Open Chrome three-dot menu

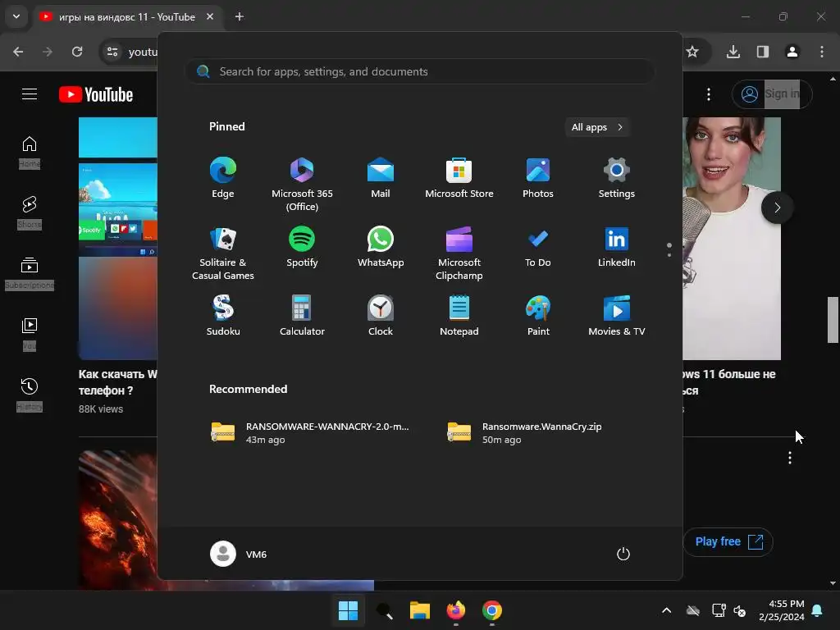click(822, 52)
